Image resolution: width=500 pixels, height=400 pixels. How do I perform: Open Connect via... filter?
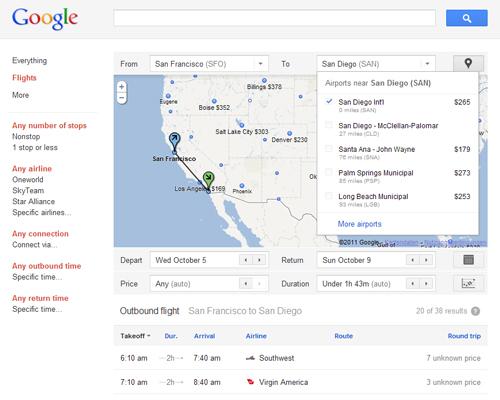(35, 245)
